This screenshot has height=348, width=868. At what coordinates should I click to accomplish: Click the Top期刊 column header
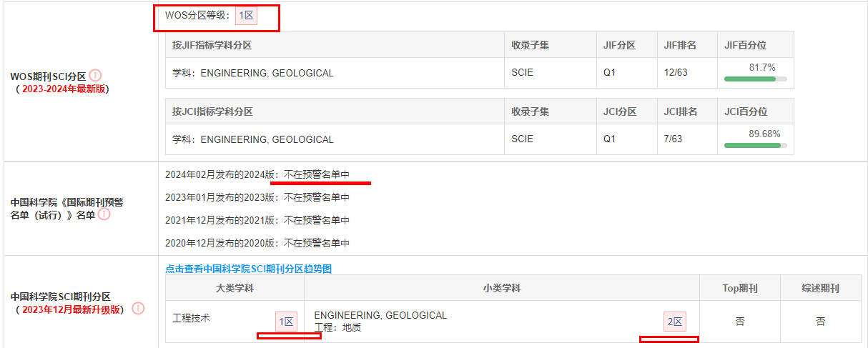739,289
